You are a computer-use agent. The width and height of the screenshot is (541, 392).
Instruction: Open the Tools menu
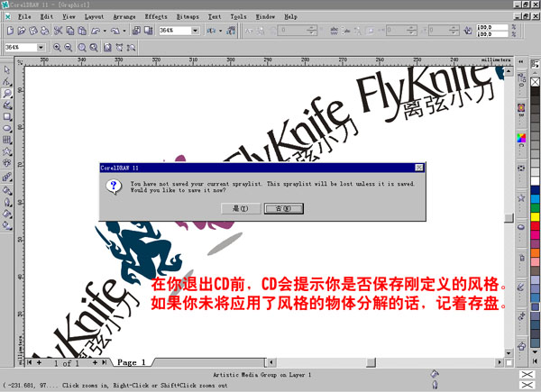click(238, 16)
